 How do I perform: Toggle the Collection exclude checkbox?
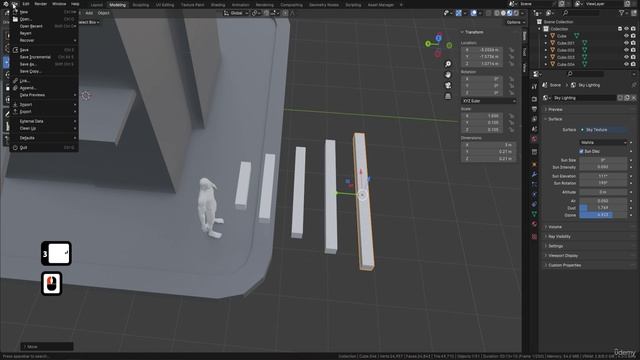(x=620, y=29)
